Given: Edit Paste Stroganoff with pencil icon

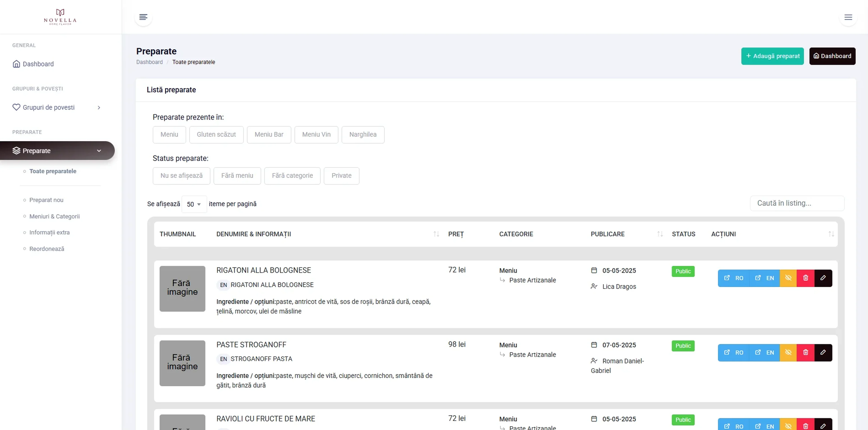Looking at the screenshot, I should tap(823, 353).
